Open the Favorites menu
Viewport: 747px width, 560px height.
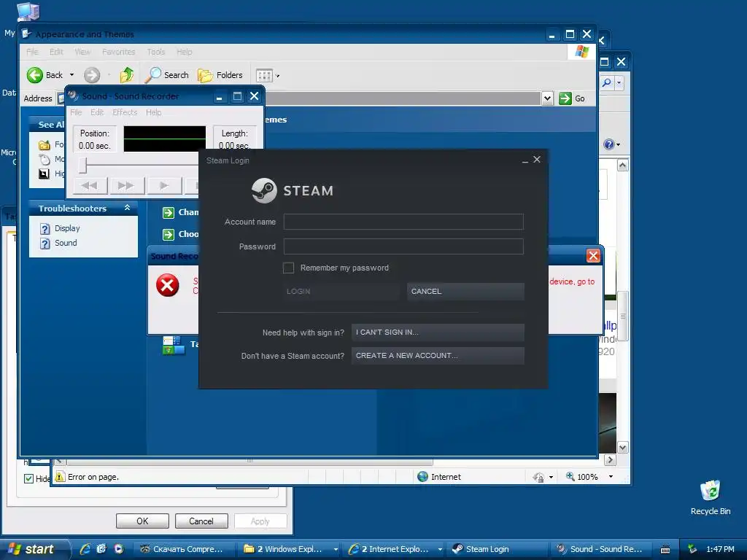[119, 52]
